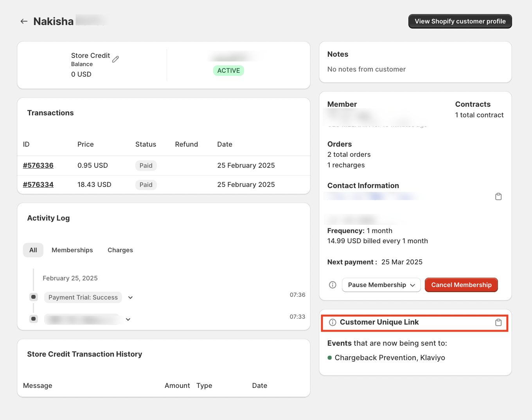The image size is (532, 420).
Task: Open View Shopify customer profile
Action: click(x=460, y=21)
